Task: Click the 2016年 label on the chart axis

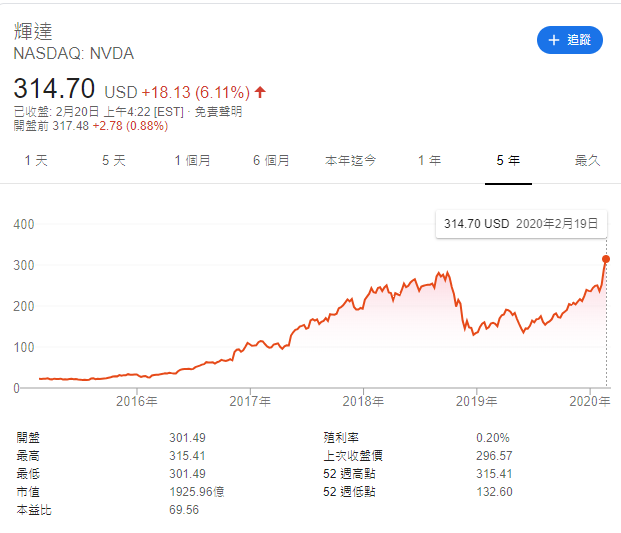Action: tap(136, 402)
